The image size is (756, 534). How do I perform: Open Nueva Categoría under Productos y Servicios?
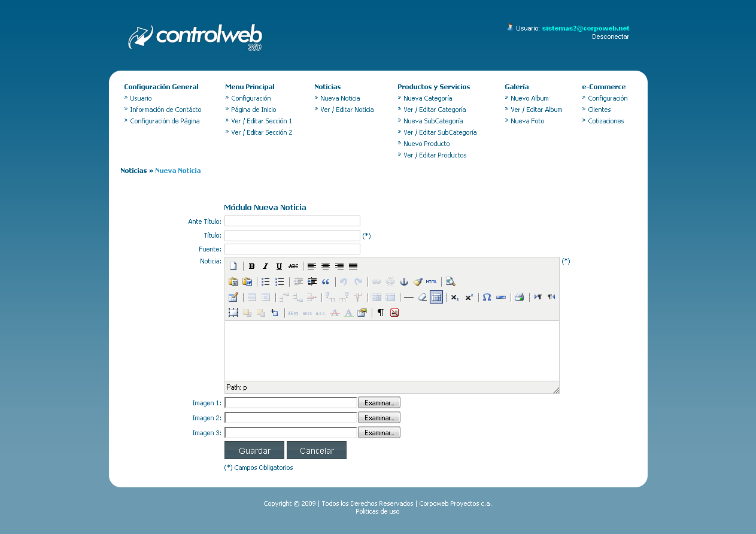[427, 98]
